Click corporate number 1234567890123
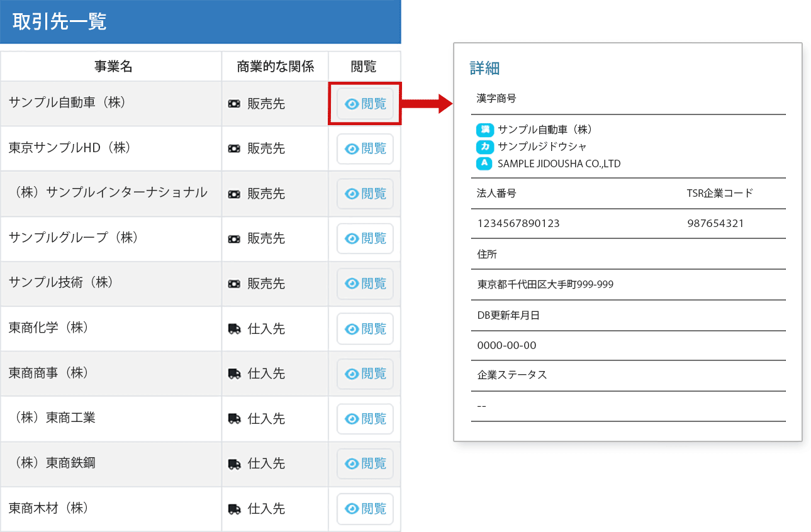This screenshot has width=811, height=532. [518, 223]
